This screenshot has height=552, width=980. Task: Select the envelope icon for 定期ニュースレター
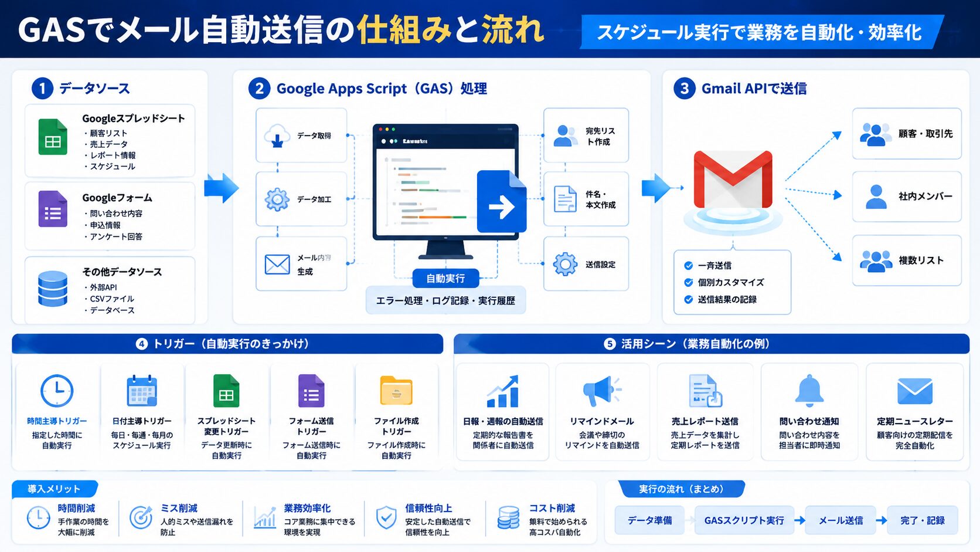[915, 391]
